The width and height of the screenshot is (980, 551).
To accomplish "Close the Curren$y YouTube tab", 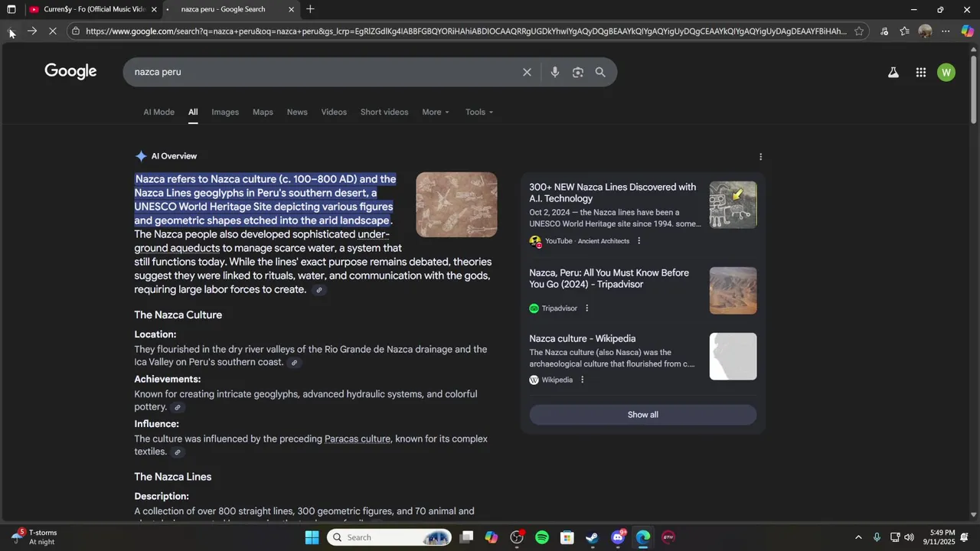I will 154,9.
